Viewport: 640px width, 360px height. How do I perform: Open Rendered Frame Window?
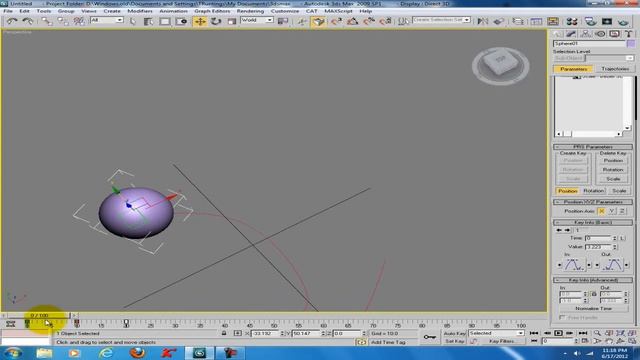click(x=607, y=21)
